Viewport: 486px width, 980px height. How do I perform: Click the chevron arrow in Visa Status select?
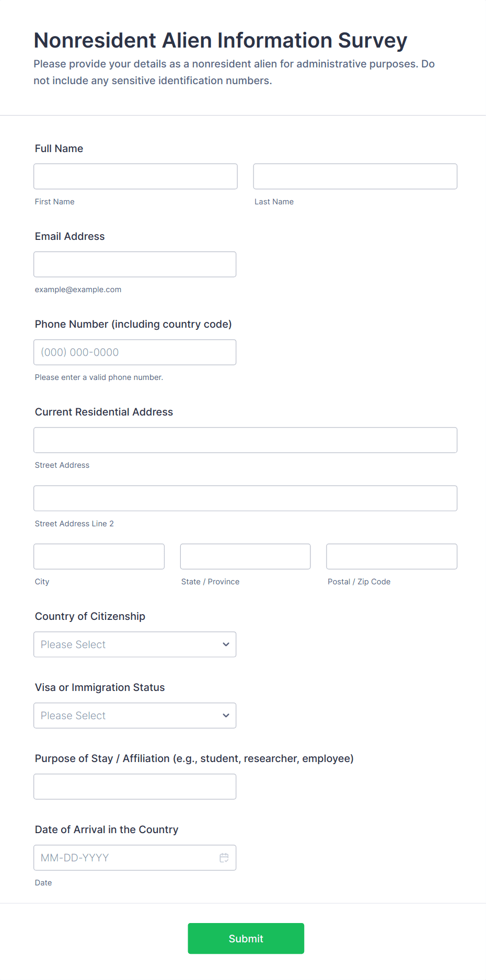[x=226, y=716]
